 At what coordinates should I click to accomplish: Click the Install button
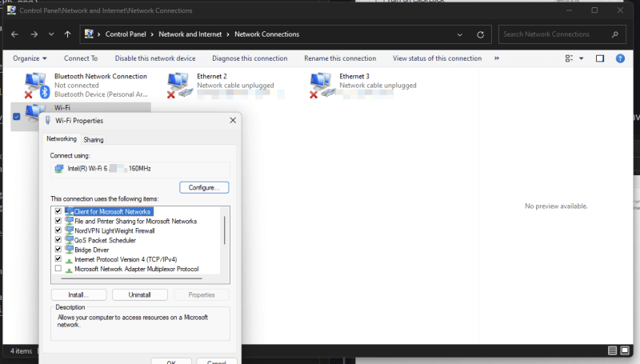78,294
